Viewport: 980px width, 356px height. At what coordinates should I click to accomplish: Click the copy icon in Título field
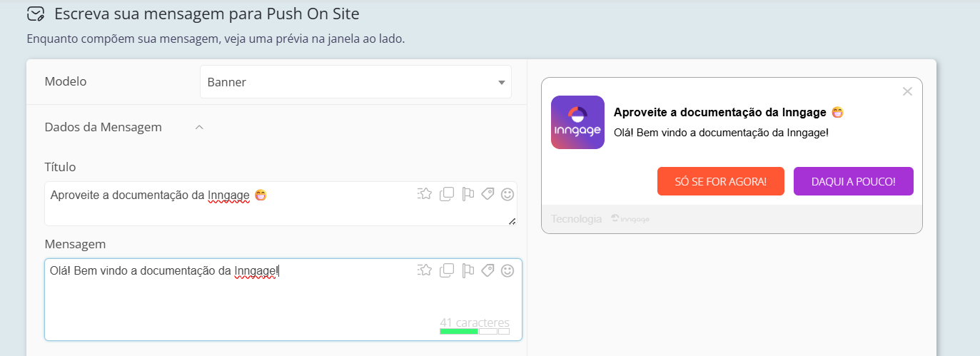(x=447, y=193)
